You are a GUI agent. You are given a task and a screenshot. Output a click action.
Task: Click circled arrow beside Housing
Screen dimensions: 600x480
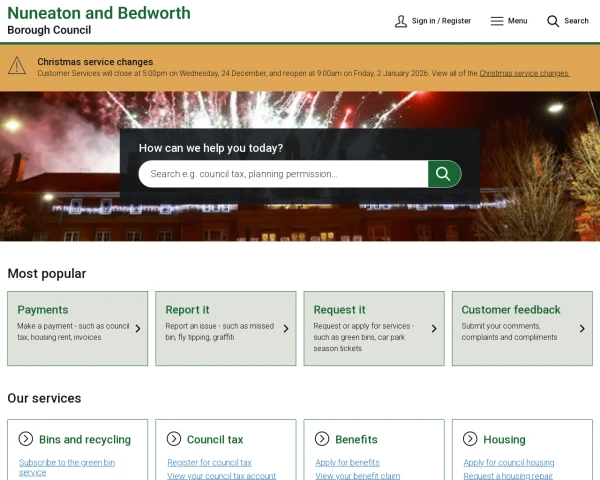(470, 439)
